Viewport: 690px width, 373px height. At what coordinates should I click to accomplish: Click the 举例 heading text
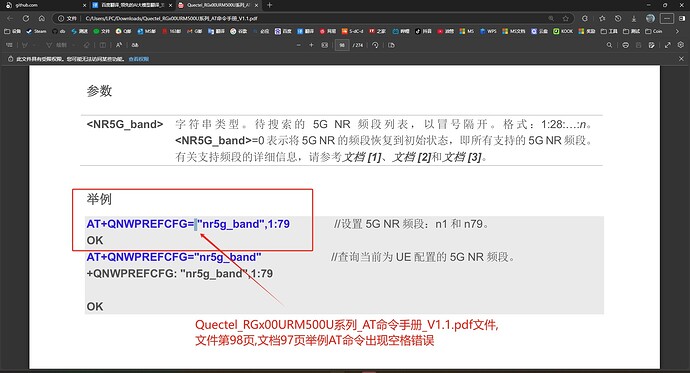[99, 199]
